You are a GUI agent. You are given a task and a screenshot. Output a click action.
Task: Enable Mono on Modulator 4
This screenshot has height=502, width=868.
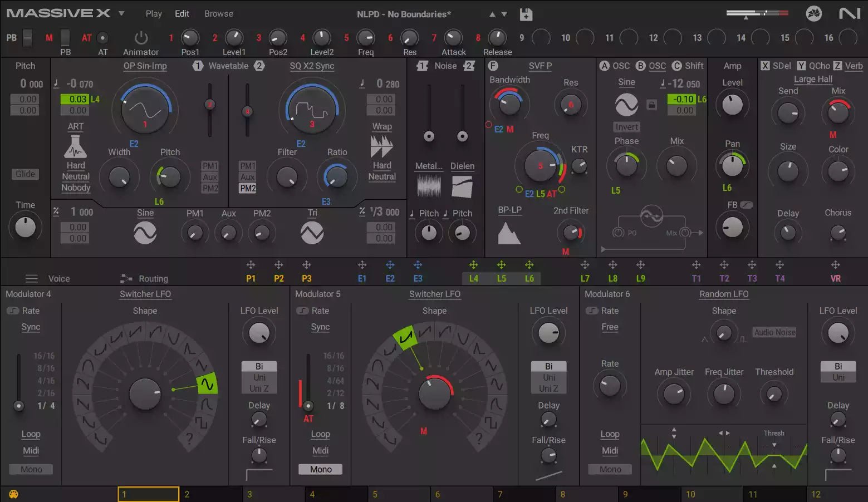click(30, 469)
